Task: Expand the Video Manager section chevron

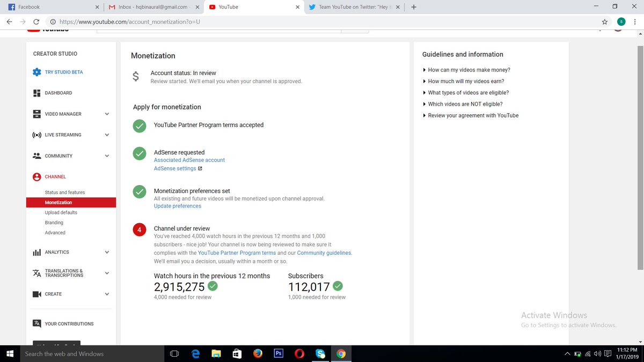Action: (107, 114)
